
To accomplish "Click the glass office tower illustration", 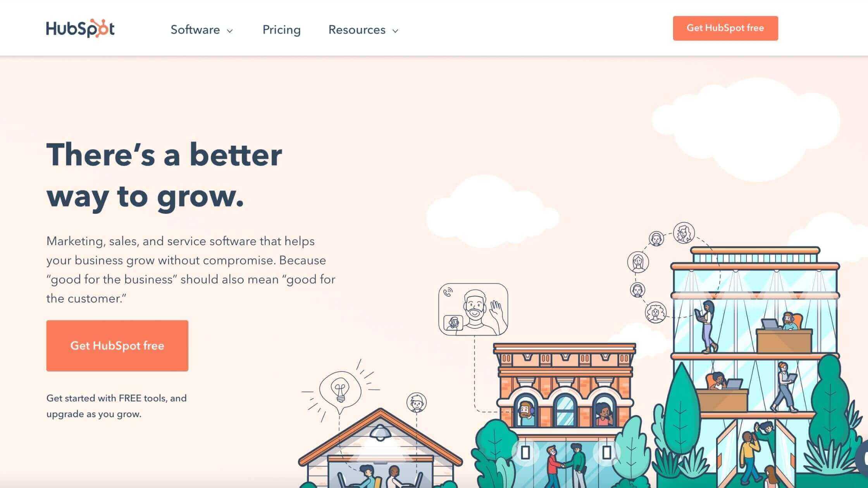I will click(755, 364).
